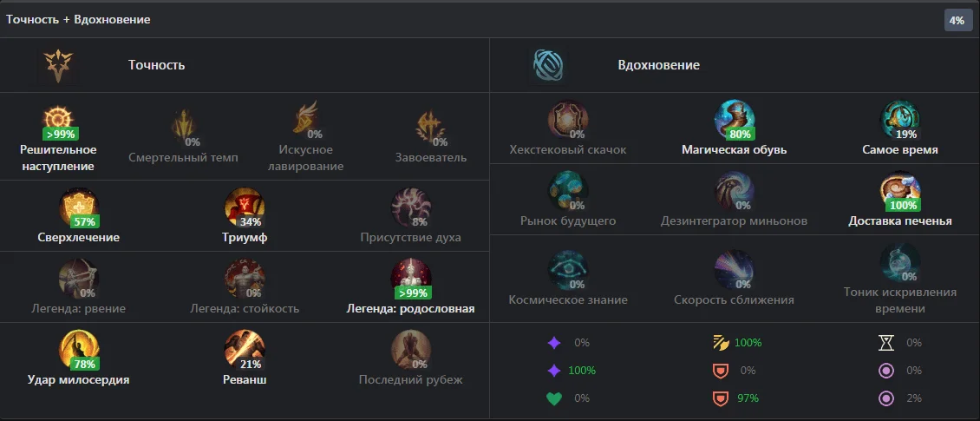Choose the Завоеватель rune icon
980x421 pixels.
tap(431, 127)
